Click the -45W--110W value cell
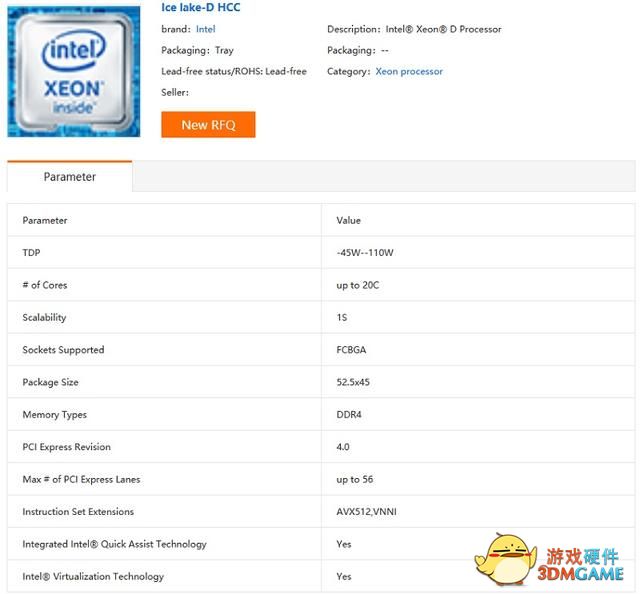Image resolution: width=640 pixels, height=594 pixels. tap(478, 253)
